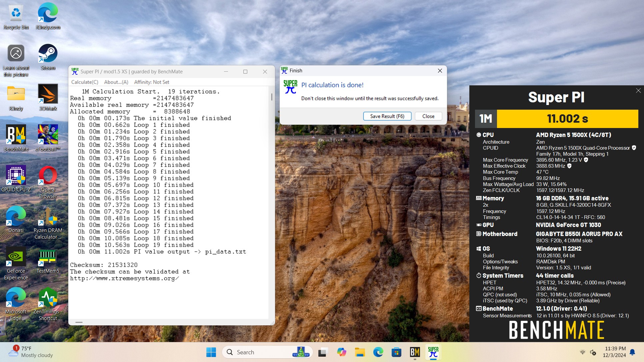The image size is (644, 362).
Task: Click the http://www.xtremesystems.org/ text
Action: (124, 278)
